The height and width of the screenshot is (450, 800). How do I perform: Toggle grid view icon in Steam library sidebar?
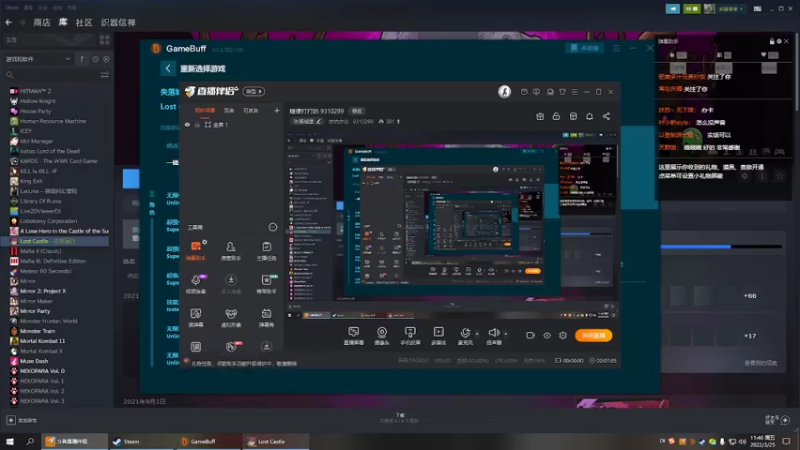tap(105, 40)
